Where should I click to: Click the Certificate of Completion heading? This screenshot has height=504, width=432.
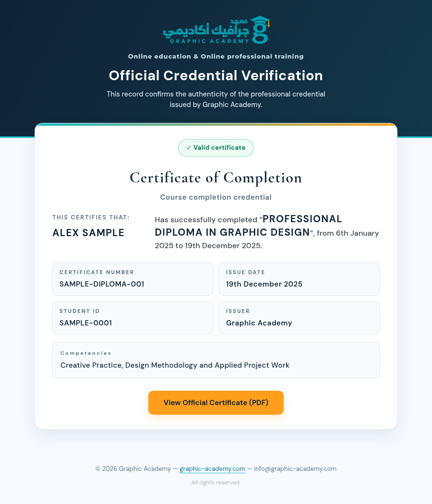(216, 178)
